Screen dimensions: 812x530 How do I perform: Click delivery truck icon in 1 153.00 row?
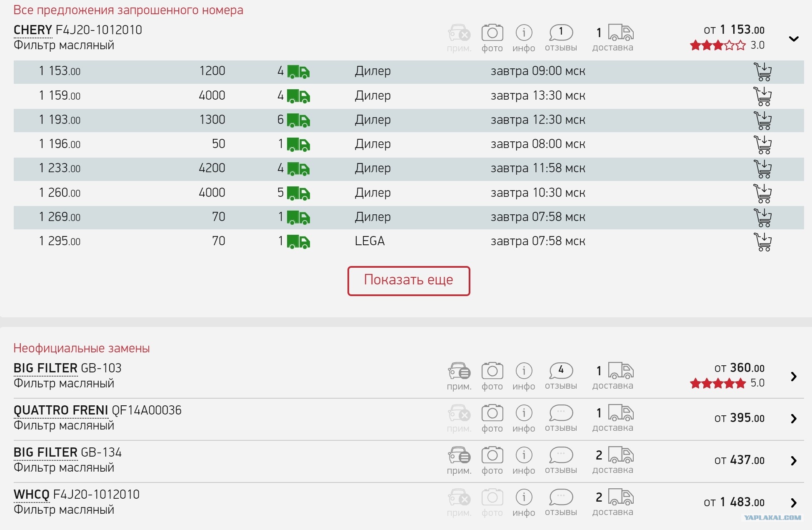point(298,72)
